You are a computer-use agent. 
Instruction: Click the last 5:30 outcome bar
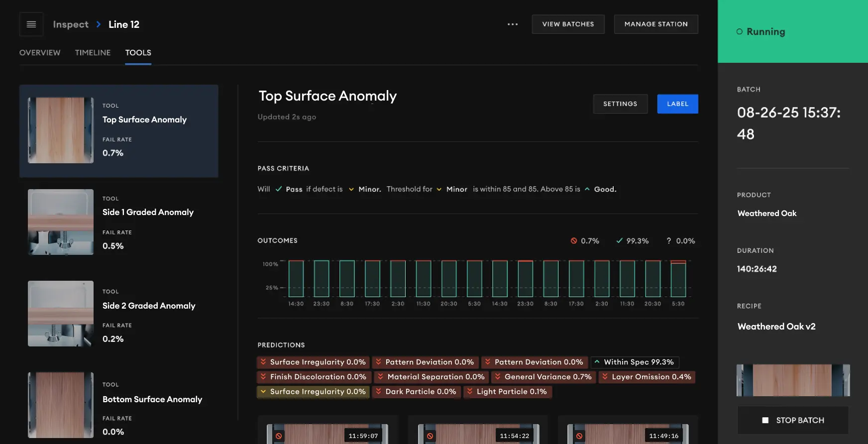[x=678, y=279]
